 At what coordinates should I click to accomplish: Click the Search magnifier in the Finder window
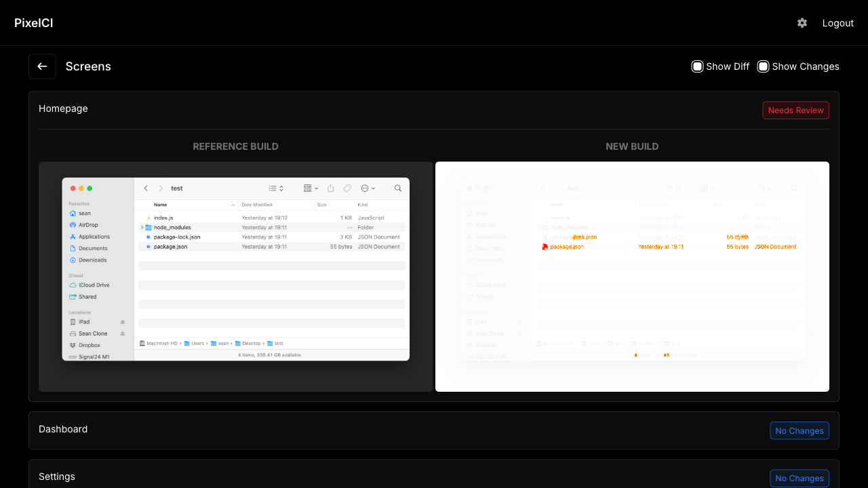[x=398, y=188]
